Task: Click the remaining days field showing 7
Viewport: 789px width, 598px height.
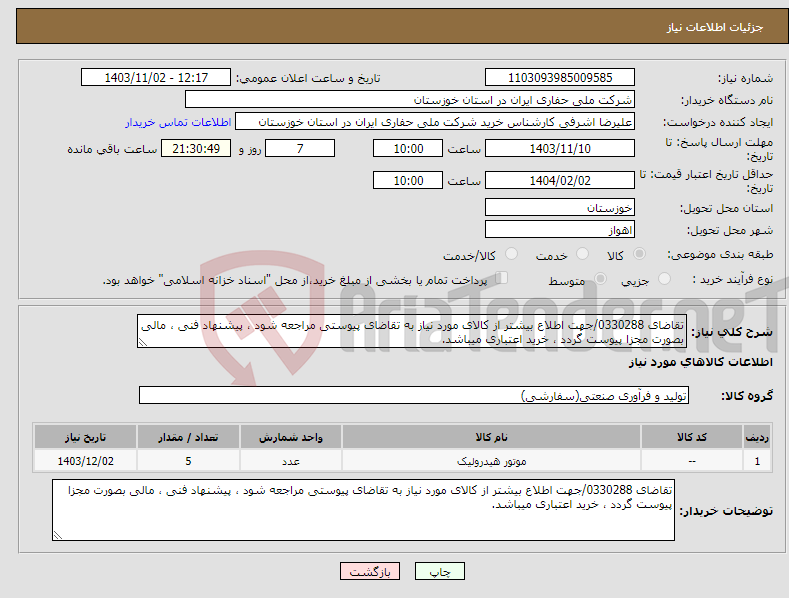Action: point(300,148)
